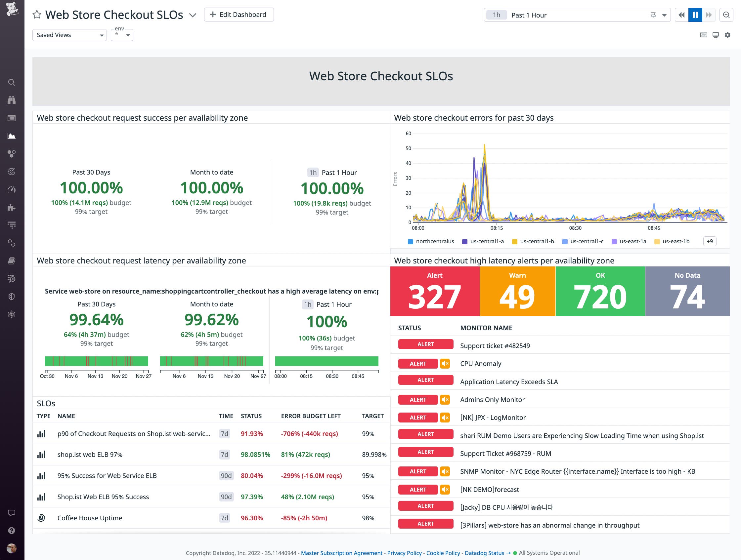Expand the env template variable selector

(x=122, y=35)
